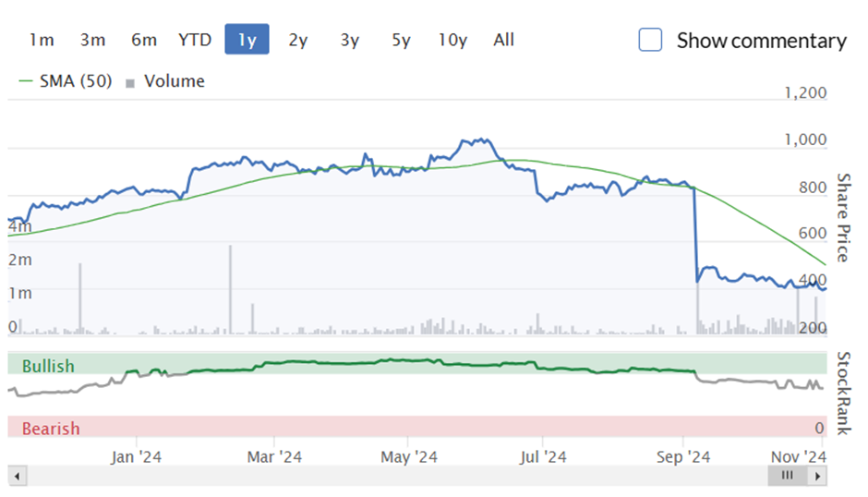Click the scrollbar track left of the handle

tap(397, 476)
